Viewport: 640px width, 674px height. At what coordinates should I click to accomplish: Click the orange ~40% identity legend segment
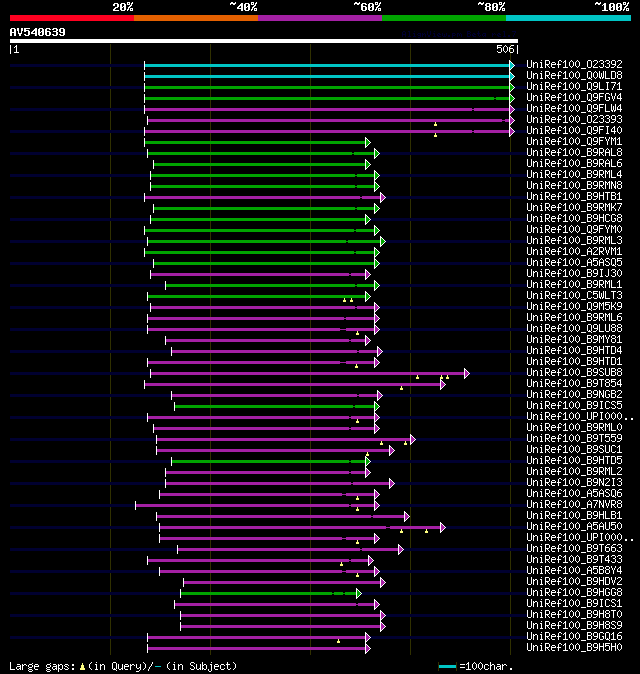click(x=196, y=18)
